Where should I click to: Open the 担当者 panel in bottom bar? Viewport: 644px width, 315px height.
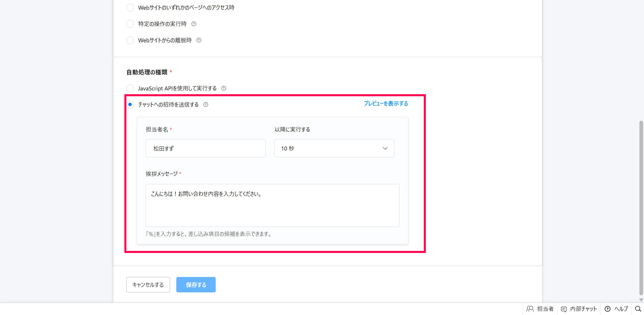540,309
